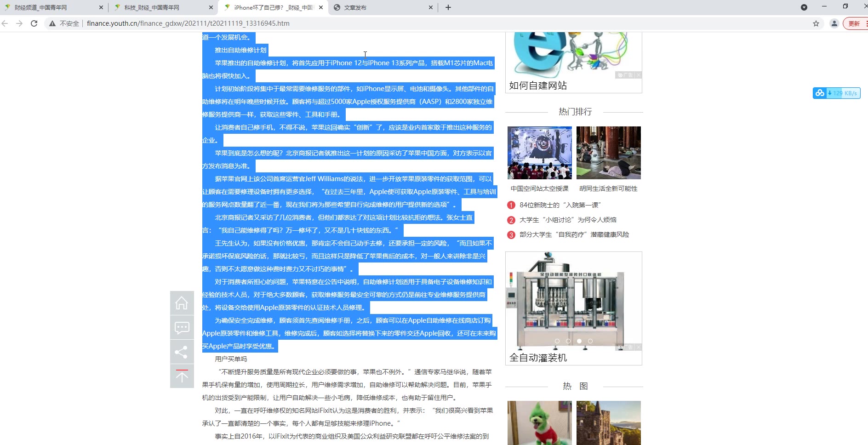Click the 热门排行 section heading
868x445 pixels.
[x=575, y=112]
